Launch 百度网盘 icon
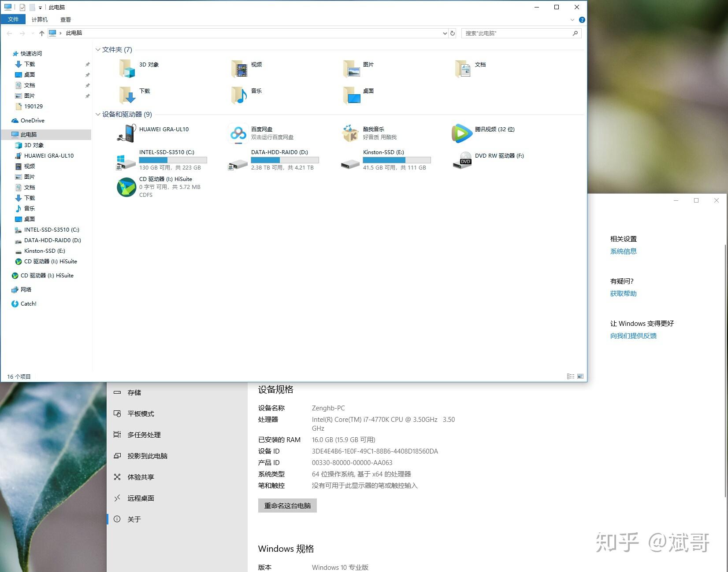The width and height of the screenshot is (728, 572). [238, 133]
